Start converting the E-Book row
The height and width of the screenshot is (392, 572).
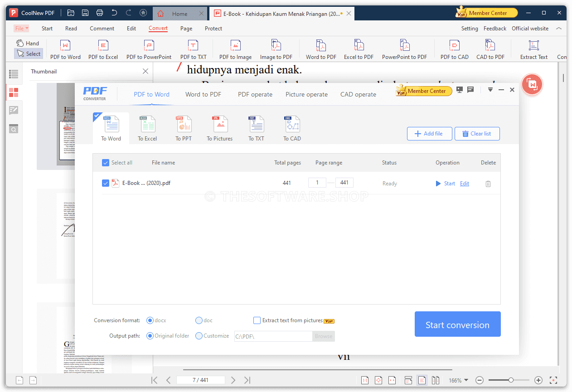tap(445, 184)
